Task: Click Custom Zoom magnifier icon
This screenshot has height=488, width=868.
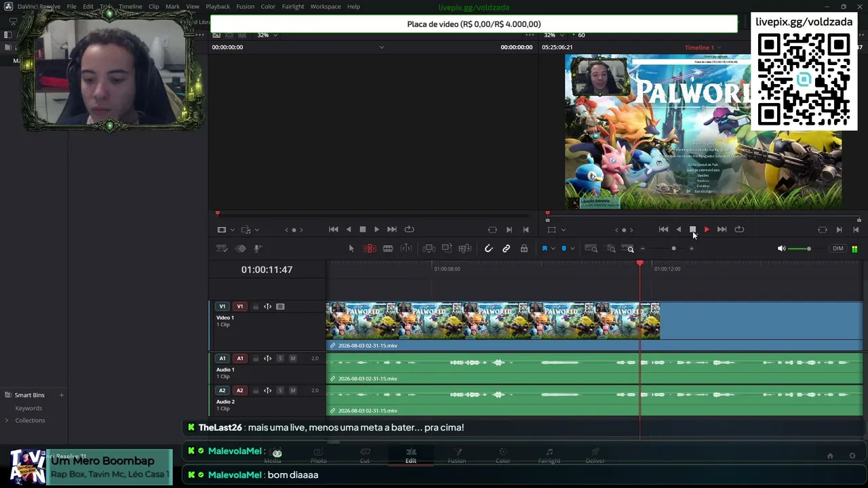Action: (628, 249)
